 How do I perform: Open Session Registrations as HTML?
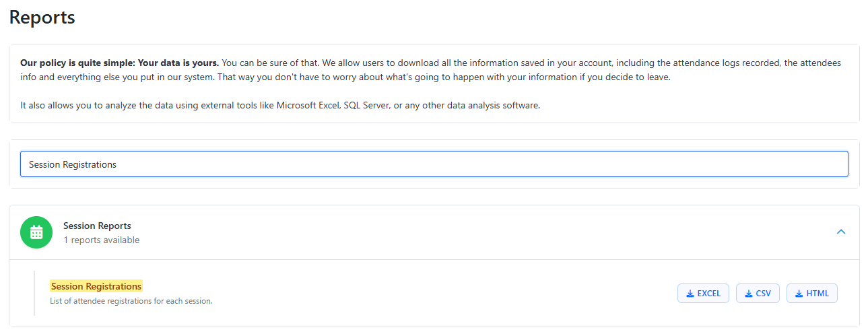pyautogui.click(x=811, y=294)
